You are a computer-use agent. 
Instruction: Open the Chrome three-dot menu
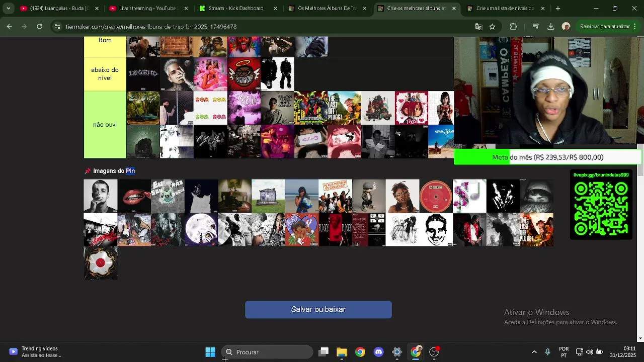[635, 27]
